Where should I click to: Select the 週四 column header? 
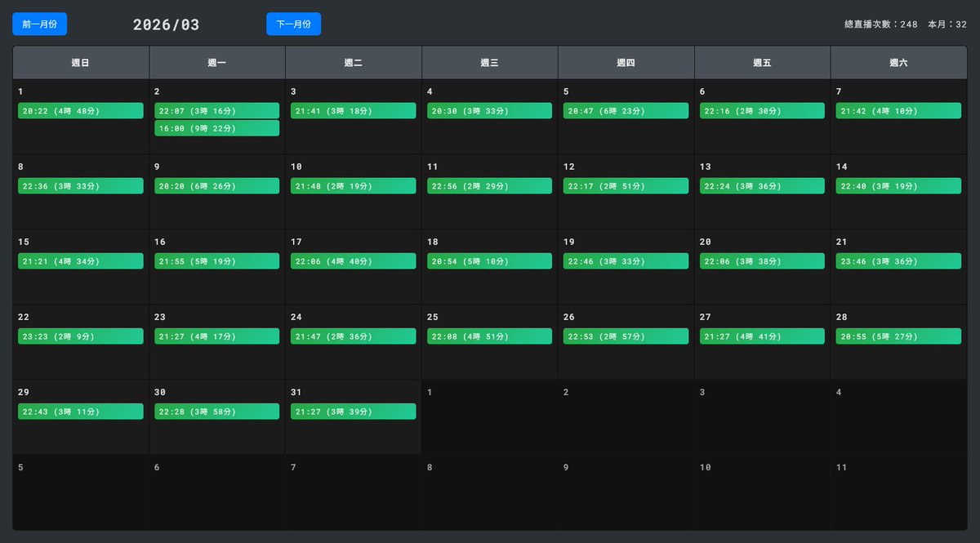[x=626, y=63]
